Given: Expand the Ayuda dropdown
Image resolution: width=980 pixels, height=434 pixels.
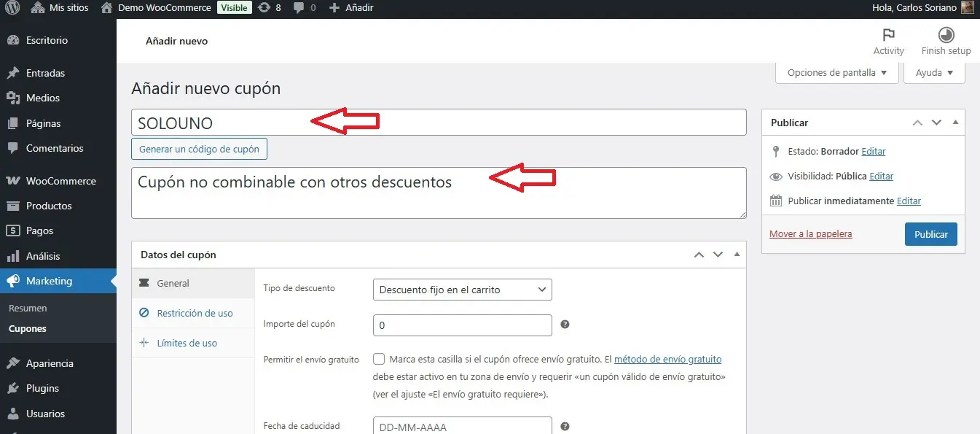Looking at the screenshot, I should point(934,73).
